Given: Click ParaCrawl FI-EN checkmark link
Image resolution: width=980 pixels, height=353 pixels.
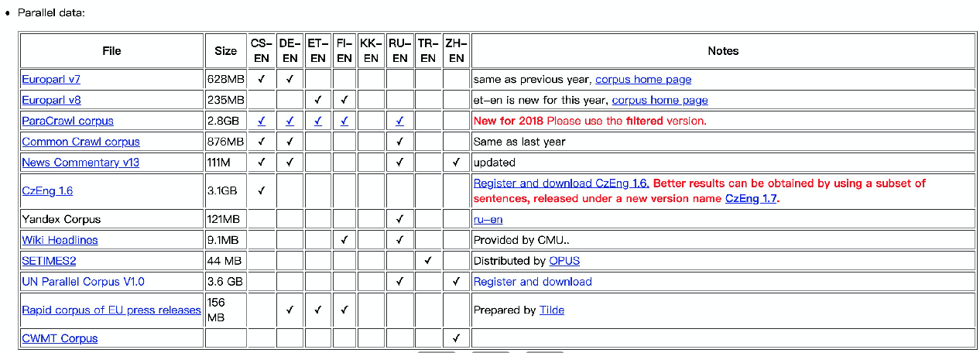Looking at the screenshot, I should (x=344, y=121).
